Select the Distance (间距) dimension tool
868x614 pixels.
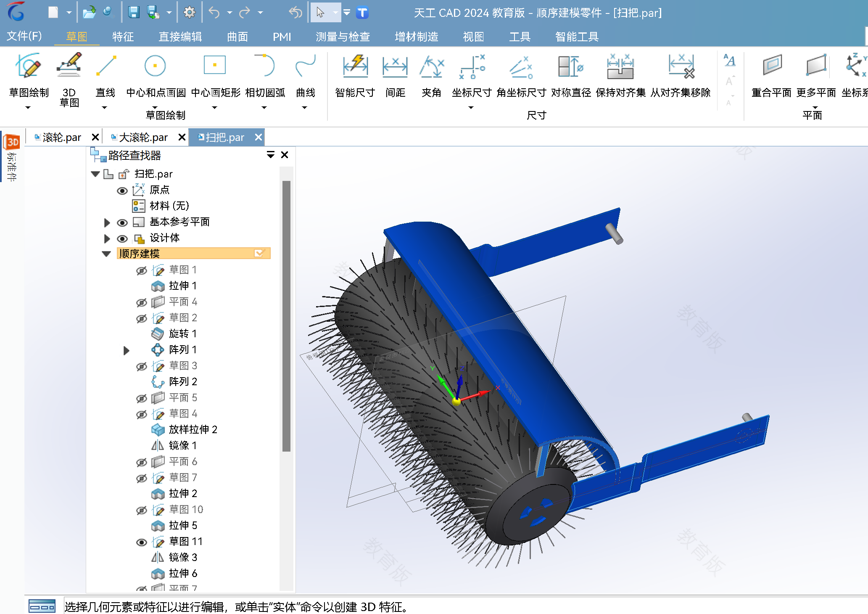tap(395, 76)
